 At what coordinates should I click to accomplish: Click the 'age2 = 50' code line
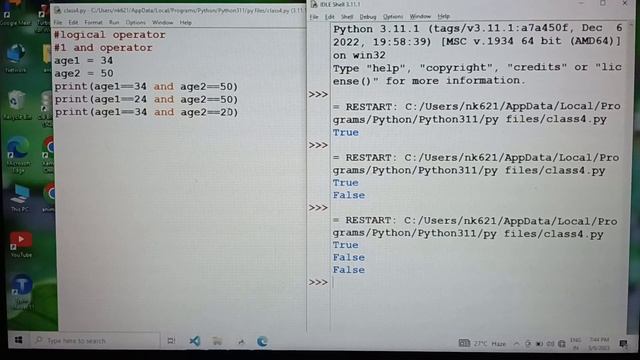[x=84, y=73]
